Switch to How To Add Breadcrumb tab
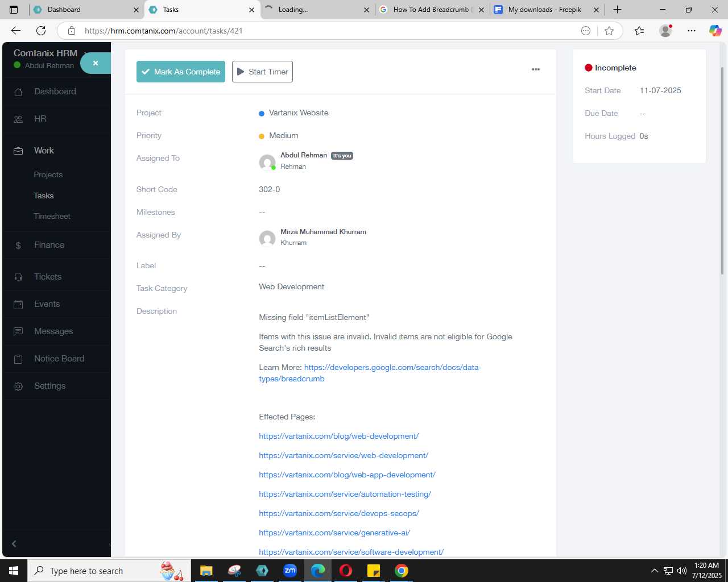Image resolution: width=728 pixels, height=582 pixels. click(x=432, y=10)
